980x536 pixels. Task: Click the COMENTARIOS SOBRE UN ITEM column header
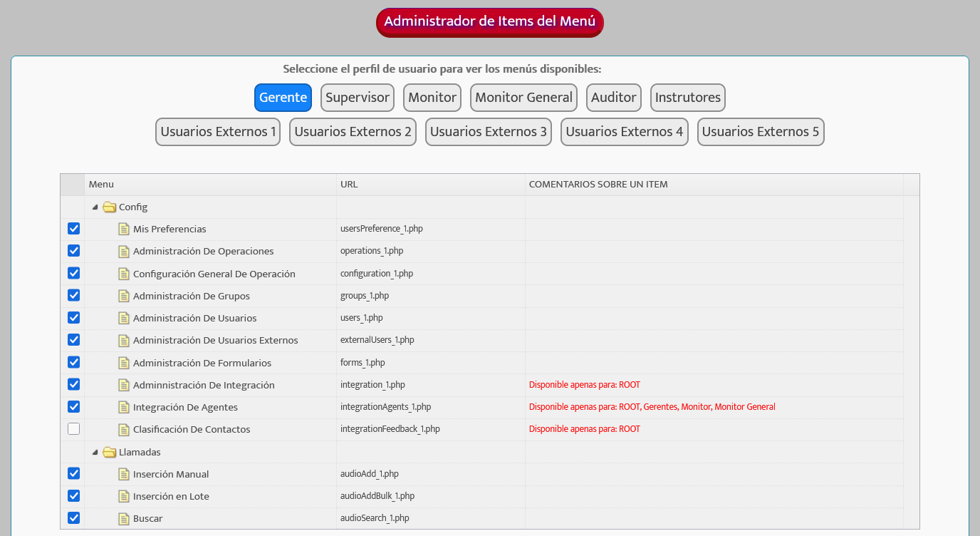[714, 185]
